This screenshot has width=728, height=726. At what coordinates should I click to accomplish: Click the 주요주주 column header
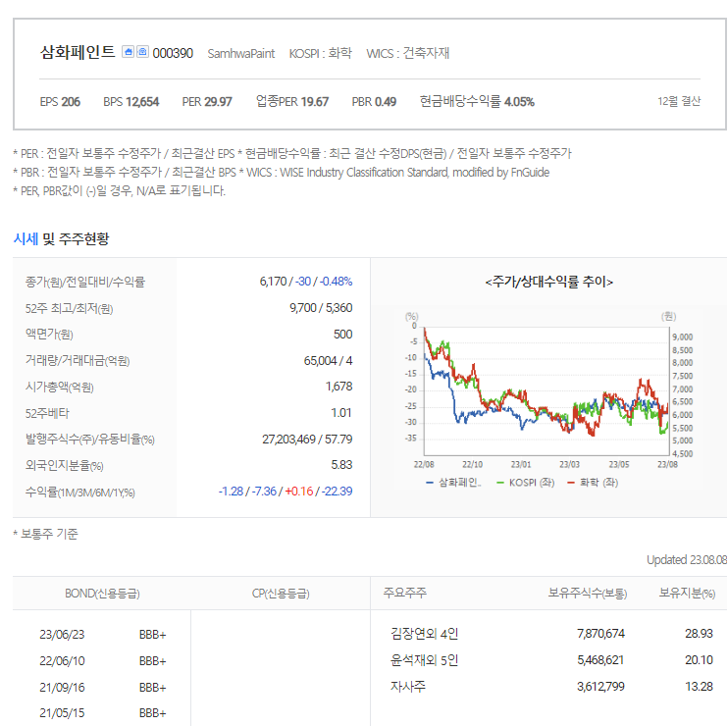click(x=404, y=593)
